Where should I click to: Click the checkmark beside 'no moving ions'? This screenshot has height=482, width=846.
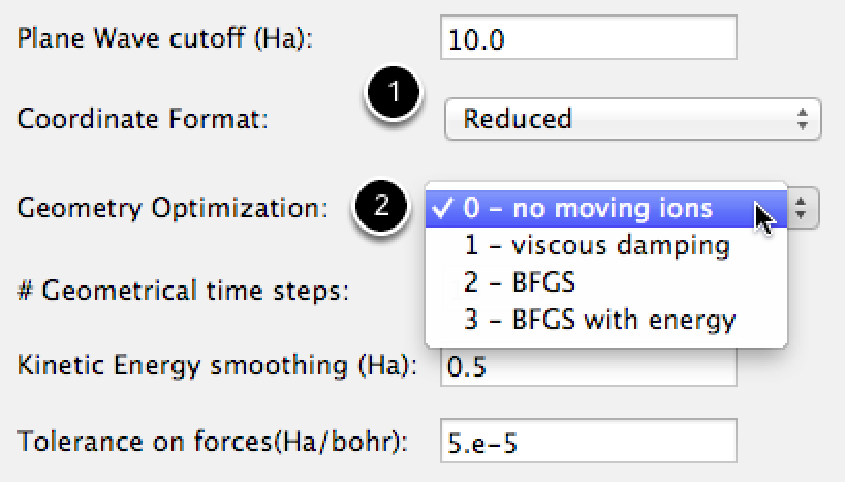(x=444, y=209)
